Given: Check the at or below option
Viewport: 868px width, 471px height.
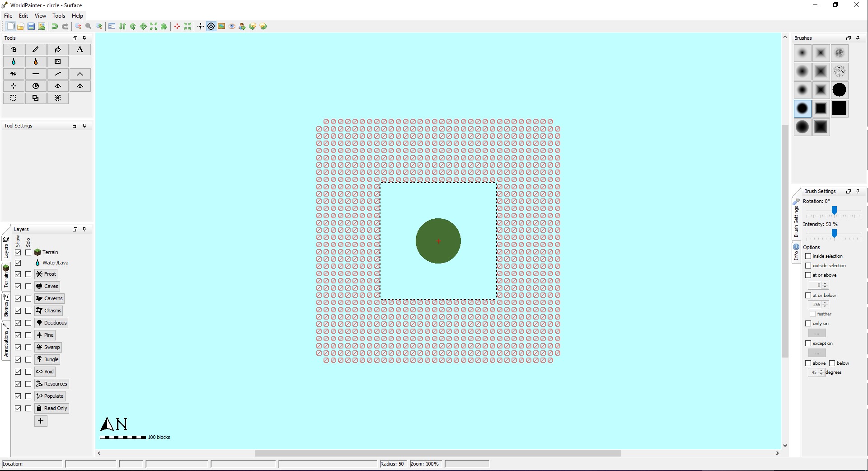Looking at the screenshot, I should [808, 295].
